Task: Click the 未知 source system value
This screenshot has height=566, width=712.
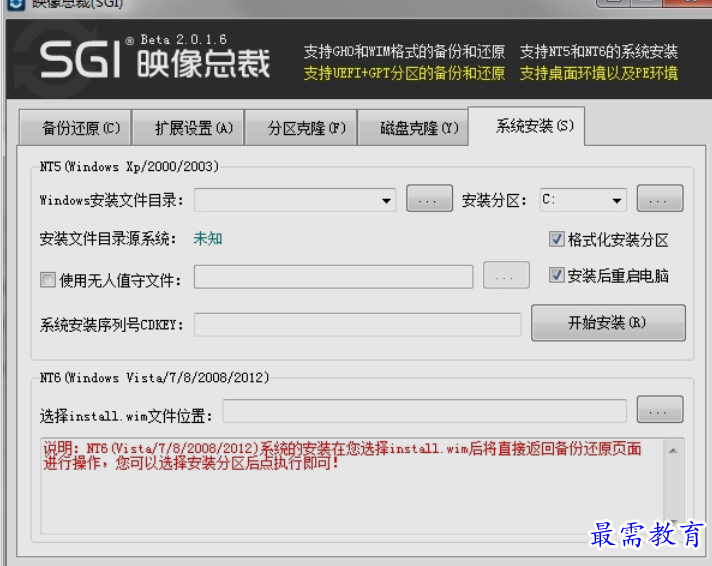Action: tap(208, 238)
